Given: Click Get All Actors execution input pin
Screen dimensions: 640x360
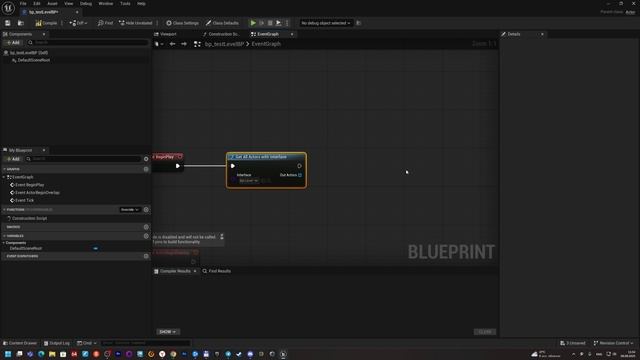Looking at the screenshot, I should pyautogui.click(x=233, y=166).
